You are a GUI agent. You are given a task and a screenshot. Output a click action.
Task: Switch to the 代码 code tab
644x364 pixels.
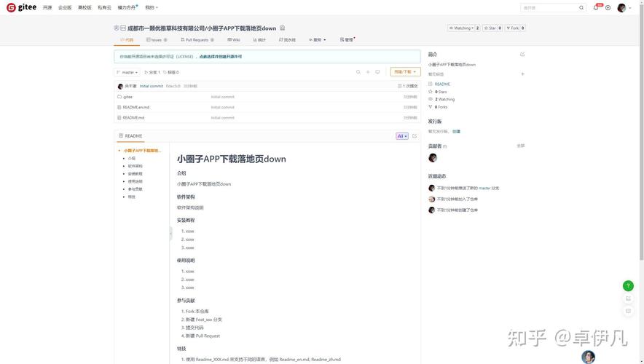point(127,40)
